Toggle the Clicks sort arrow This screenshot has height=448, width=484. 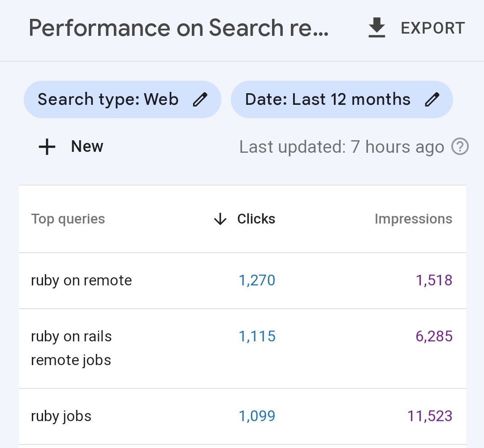[x=220, y=219]
